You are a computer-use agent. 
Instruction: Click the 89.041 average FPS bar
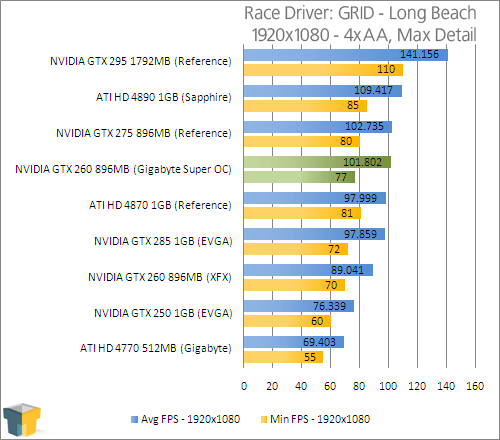(x=308, y=270)
